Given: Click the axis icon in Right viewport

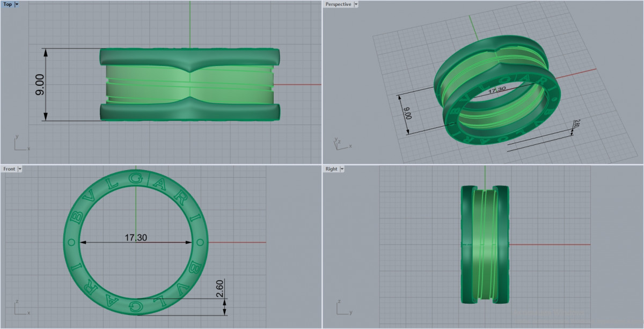Looking at the screenshot, I should pyautogui.click(x=344, y=307).
